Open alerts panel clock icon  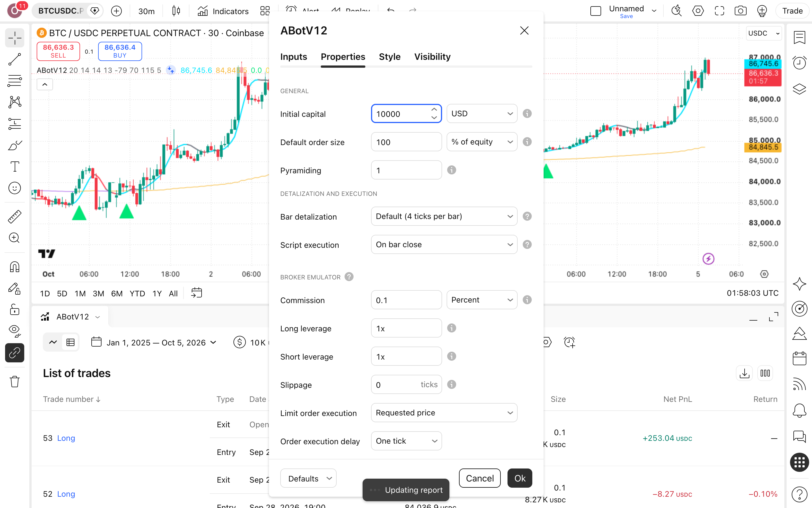click(x=800, y=63)
